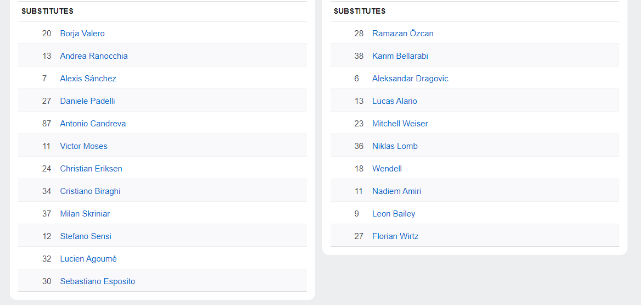Select Alexis Sánchez from substitutes
The width and height of the screenshot is (644, 305).
pos(88,79)
